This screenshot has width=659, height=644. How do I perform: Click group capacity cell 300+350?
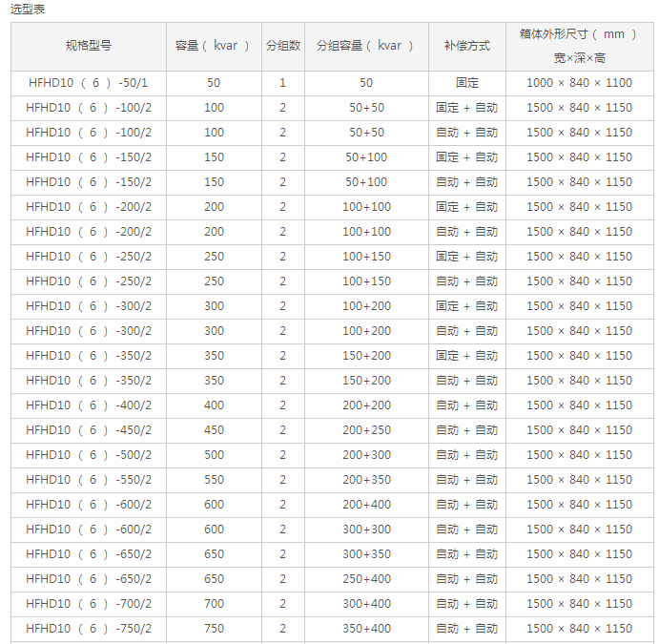(366, 554)
